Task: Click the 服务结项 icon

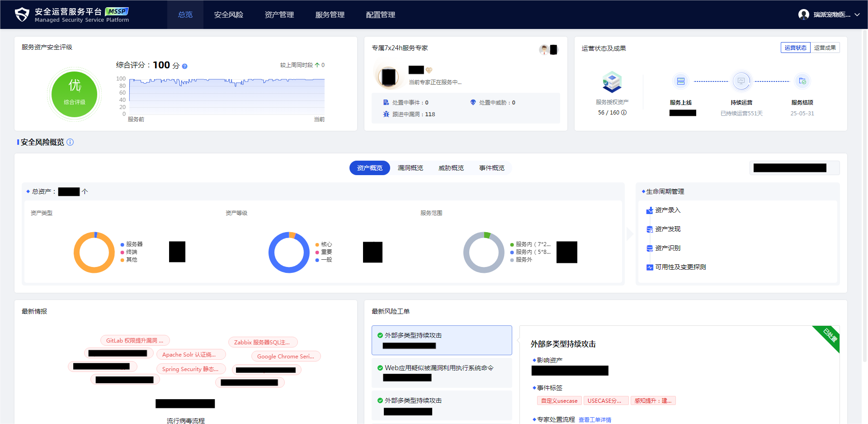Action: tap(803, 81)
